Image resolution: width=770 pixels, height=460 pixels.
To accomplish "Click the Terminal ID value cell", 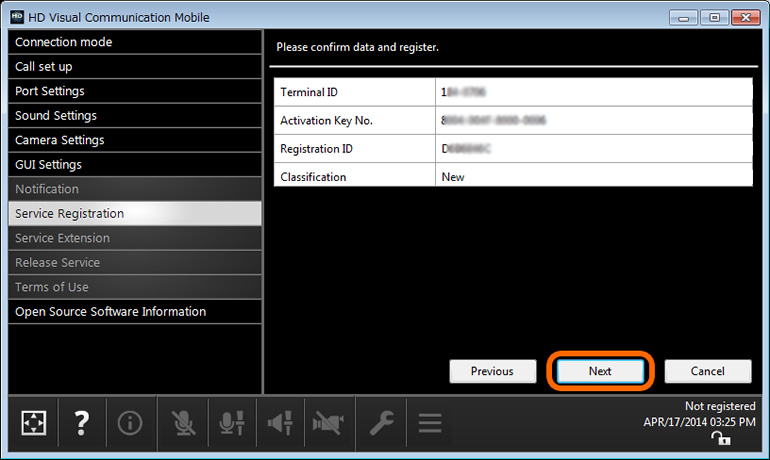I will 594,92.
